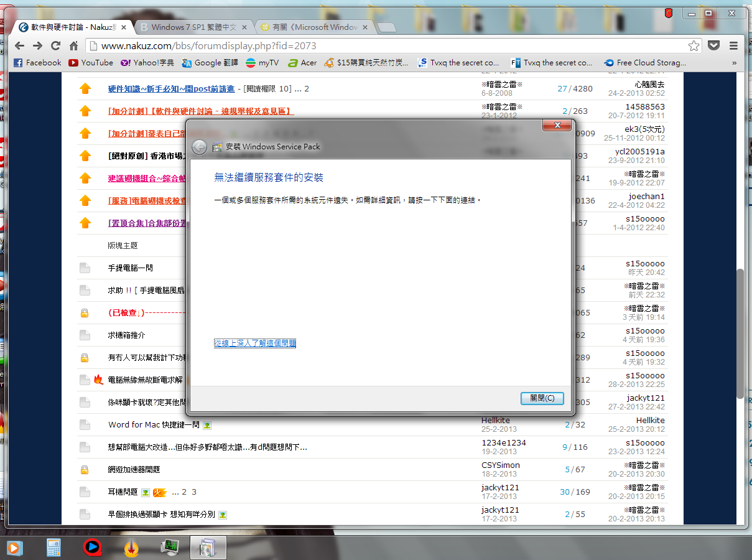This screenshot has height=560, width=752.
Task: Click the 關閉(C) button in the dialog
Action: click(542, 398)
